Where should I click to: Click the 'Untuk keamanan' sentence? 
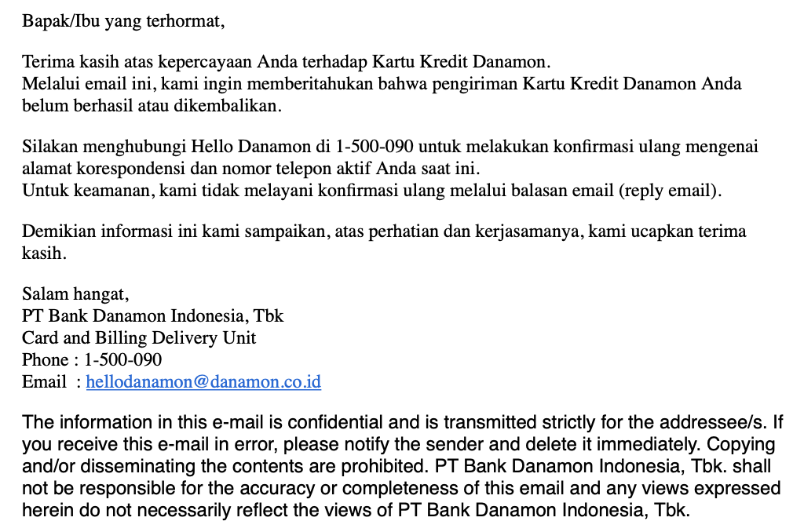(x=371, y=190)
